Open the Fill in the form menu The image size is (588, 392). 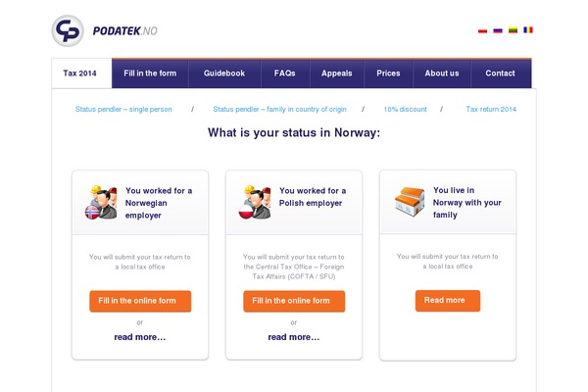pyautogui.click(x=150, y=73)
